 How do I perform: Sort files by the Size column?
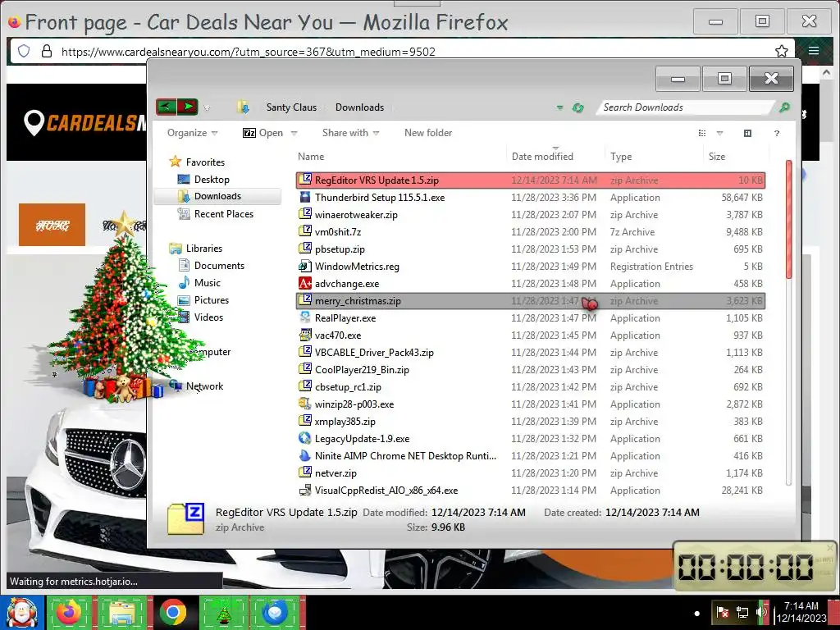[x=717, y=157]
